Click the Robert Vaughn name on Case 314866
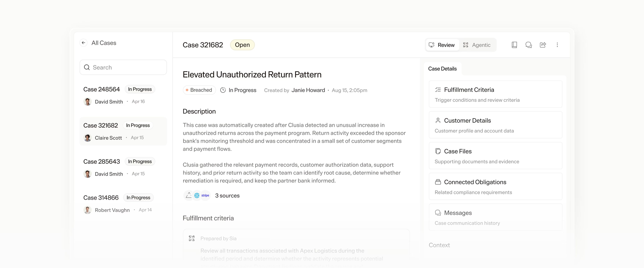The width and height of the screenshot is (644, 268). 112,210
